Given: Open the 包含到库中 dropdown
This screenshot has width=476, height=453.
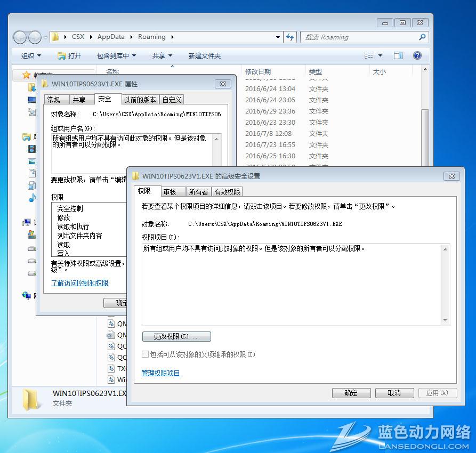Looking at the screenshot, I should [x=116, y=55].
